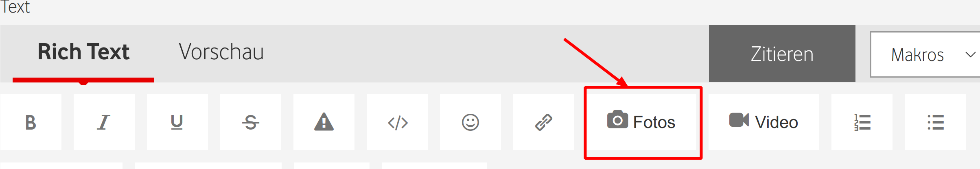The width and height of the screenshot is (980, 169).
Task: Open the Vorschau preview tab
Action: (221, 53)
